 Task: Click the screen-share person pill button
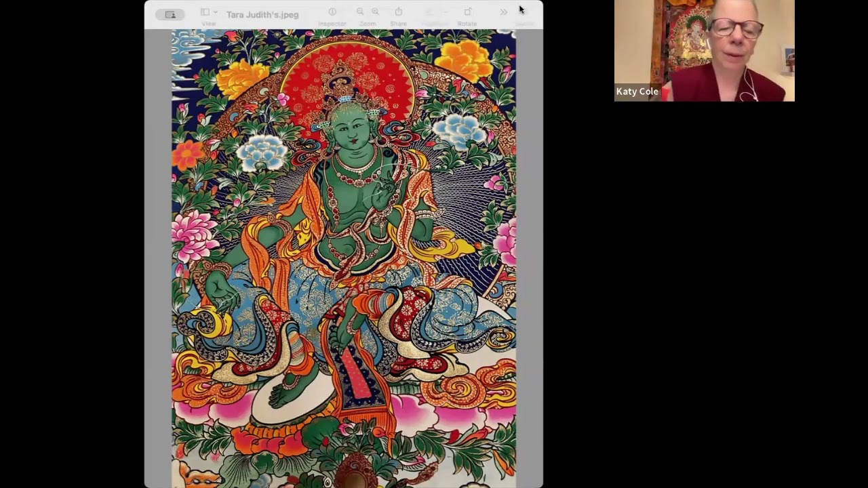pos(170,14)
